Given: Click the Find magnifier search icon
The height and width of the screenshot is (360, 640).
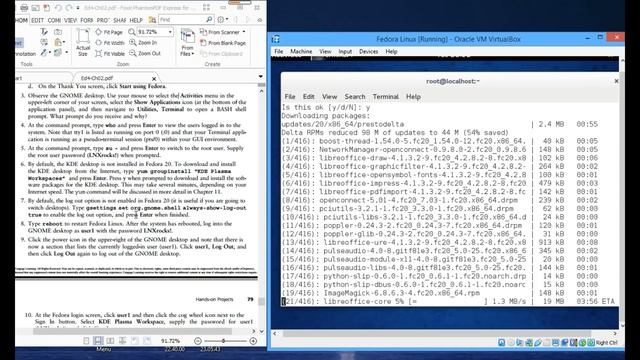Looking at the screenshot, I should (209, 20).
